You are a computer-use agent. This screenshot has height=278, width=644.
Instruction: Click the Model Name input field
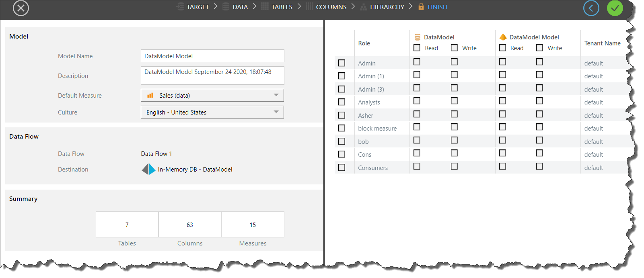pos(212,56)
